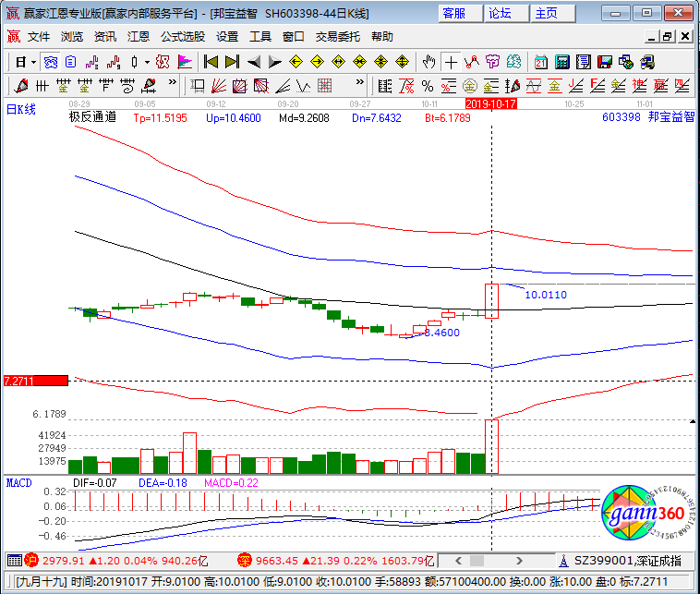
Task: Click the 客服 button in title bar
Action: pos(460,14)
